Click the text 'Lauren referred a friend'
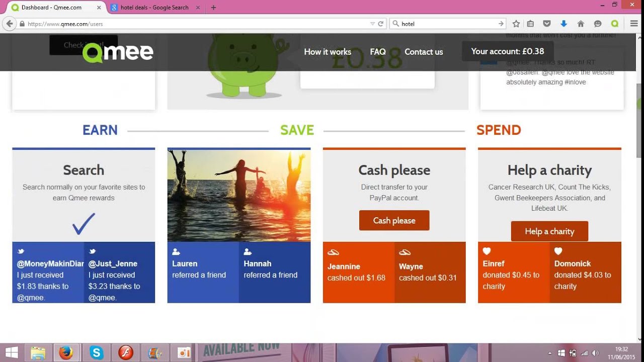 (199, 269)
